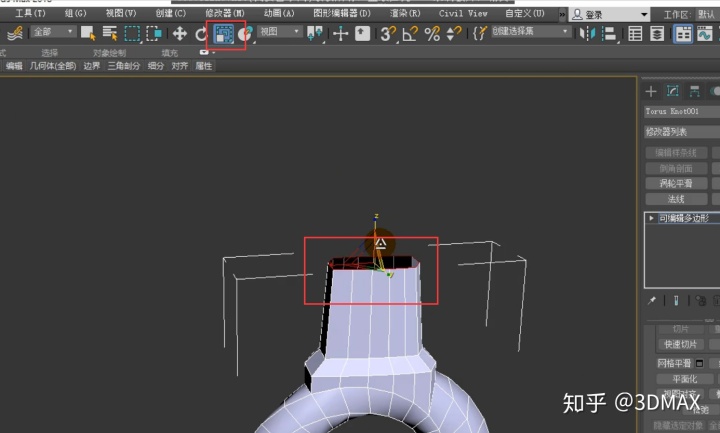Open the 创建(C) menu
Viewport: 720px width, 433px height.
point(170,13)
